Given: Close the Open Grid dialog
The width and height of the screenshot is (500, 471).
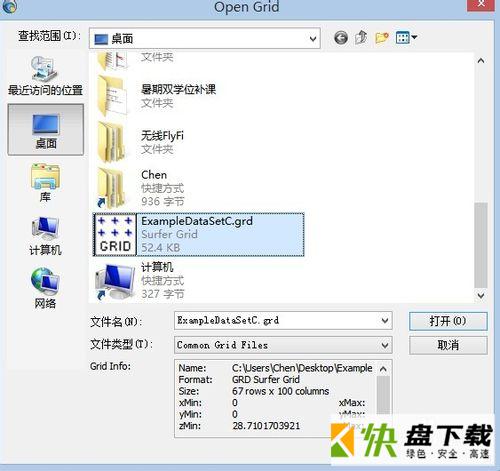Looking at the screenshot, I should click(x=481, y=5).
